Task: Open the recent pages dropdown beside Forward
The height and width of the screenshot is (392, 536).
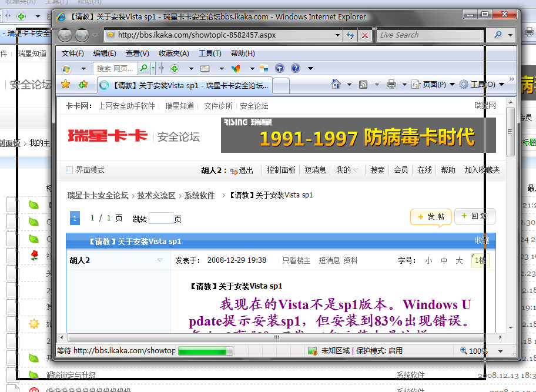Action: point(95,35)
